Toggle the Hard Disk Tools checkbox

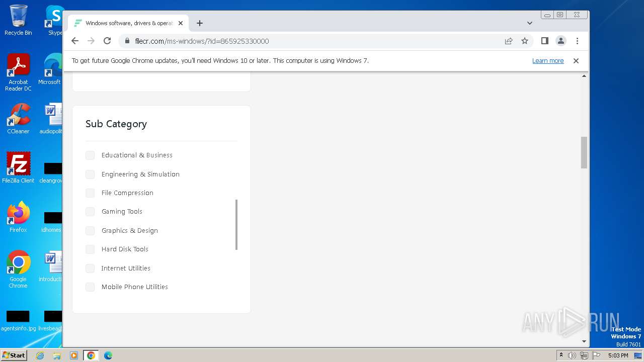coord(90,249)
